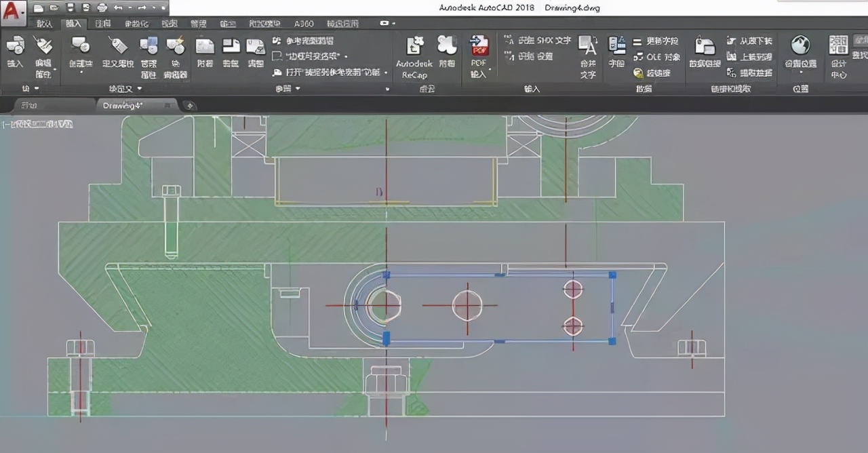Click the PDF Import (PDF 输入) icon
The image size is (868, 453).
pos(479,46)
